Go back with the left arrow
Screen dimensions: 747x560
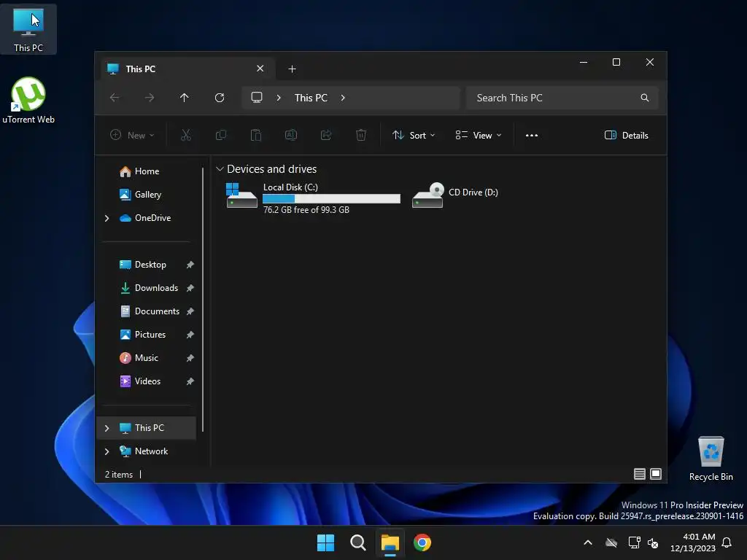tap(115, 98)
